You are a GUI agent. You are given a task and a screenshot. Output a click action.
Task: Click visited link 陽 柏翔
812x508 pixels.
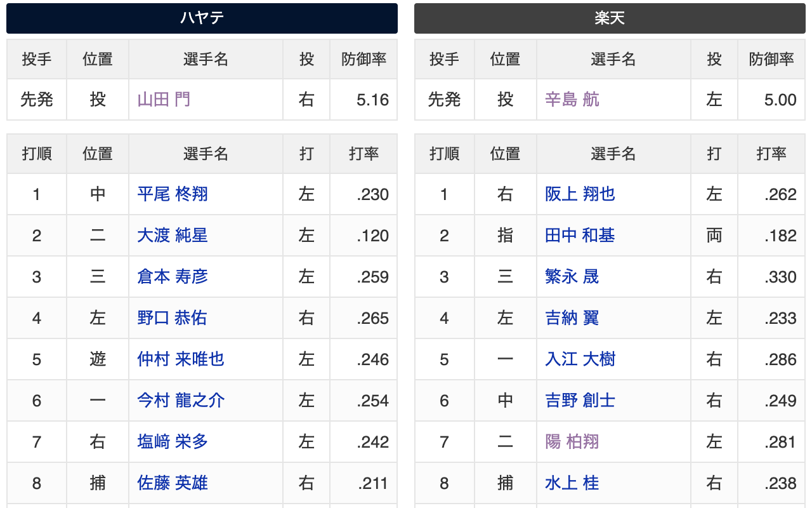tap(572, 442)
